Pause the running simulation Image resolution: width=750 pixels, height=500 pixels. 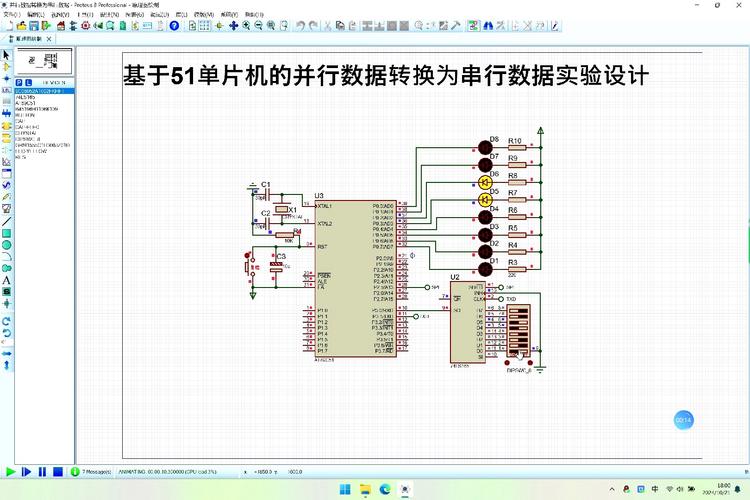[x=42, y=471]
